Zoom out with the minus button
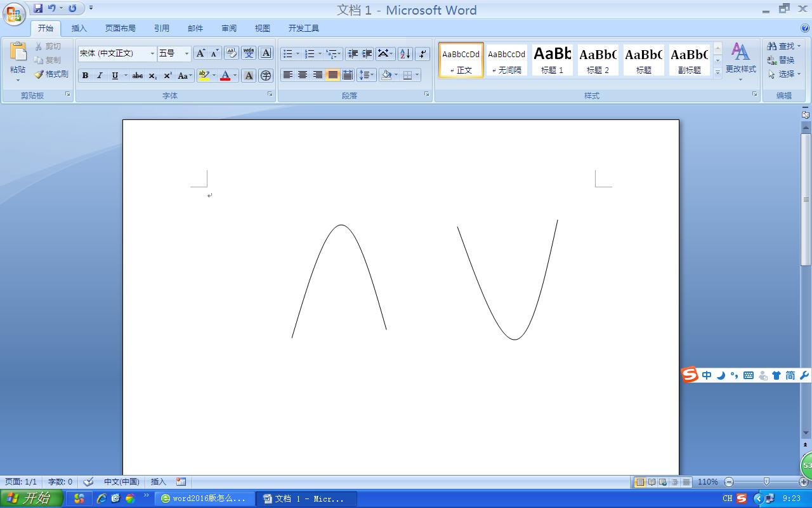This screenshot has width=812, height=508. [729, 482]
